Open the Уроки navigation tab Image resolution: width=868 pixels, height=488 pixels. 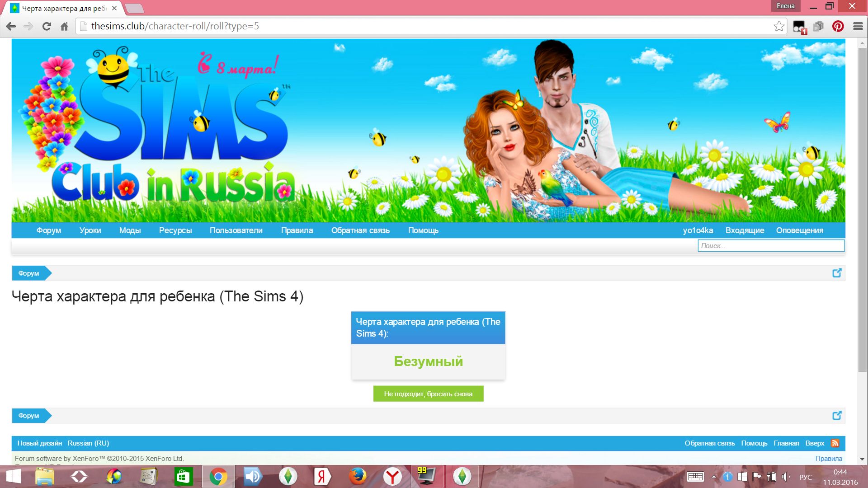[x=90, y=230]
